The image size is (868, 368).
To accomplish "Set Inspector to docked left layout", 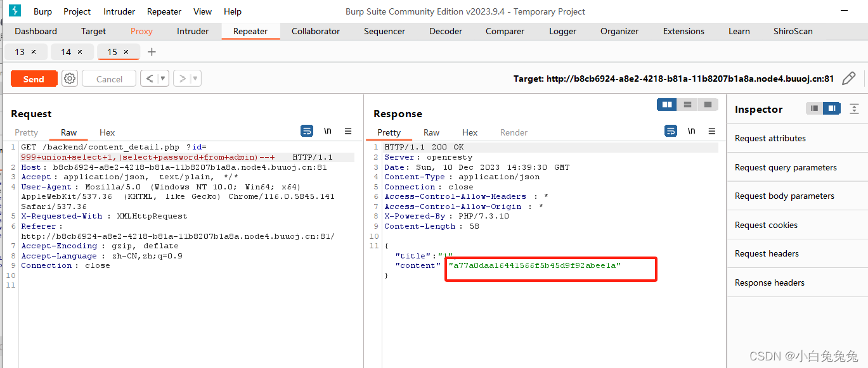I will point(814,109).
